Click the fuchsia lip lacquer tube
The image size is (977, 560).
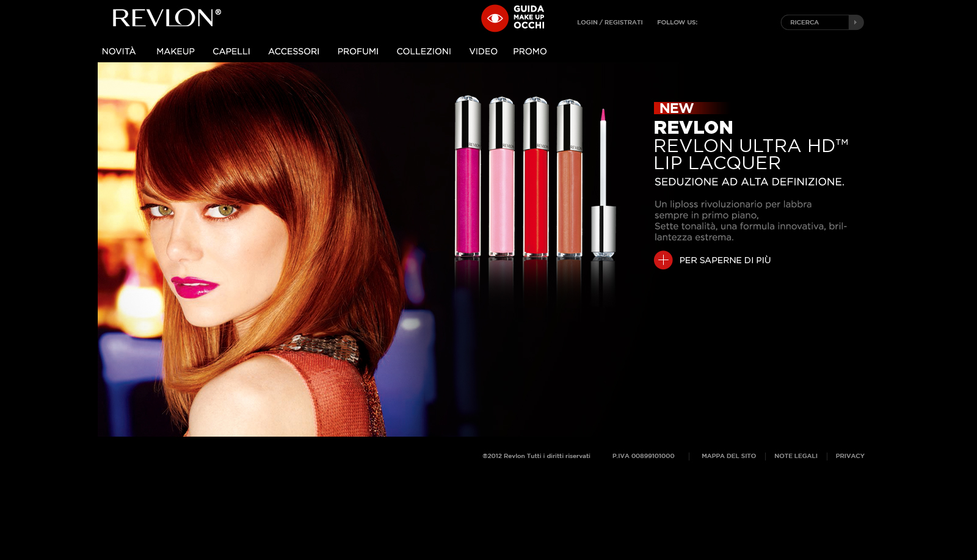(468, 176)
